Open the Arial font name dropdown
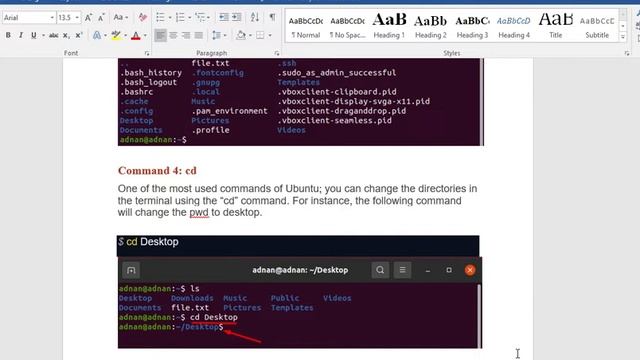The height and width of the screenshot is (360, 640). pyautogui.click(x=52, y=18)
